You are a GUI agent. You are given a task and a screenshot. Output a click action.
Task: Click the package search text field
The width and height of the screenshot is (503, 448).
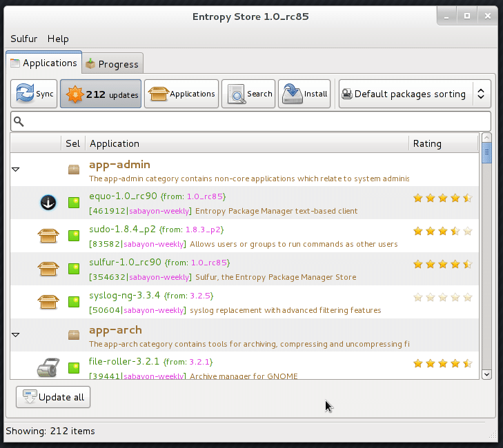(251, 121)
